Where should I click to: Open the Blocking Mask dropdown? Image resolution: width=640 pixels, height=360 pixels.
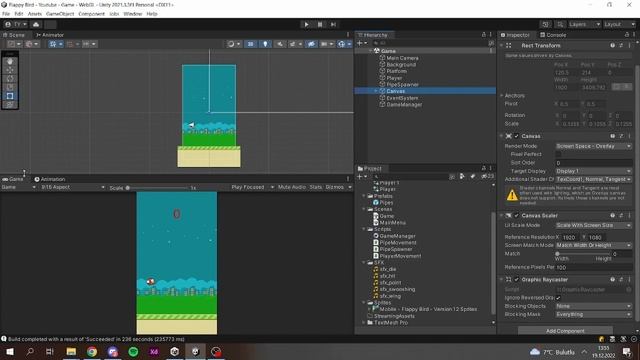click(x=593, y=314)
